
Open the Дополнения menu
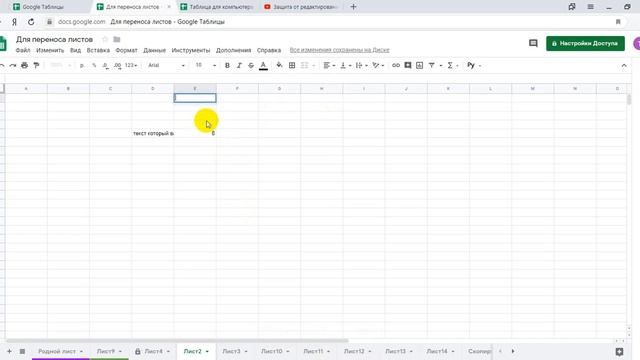[233, 50]
